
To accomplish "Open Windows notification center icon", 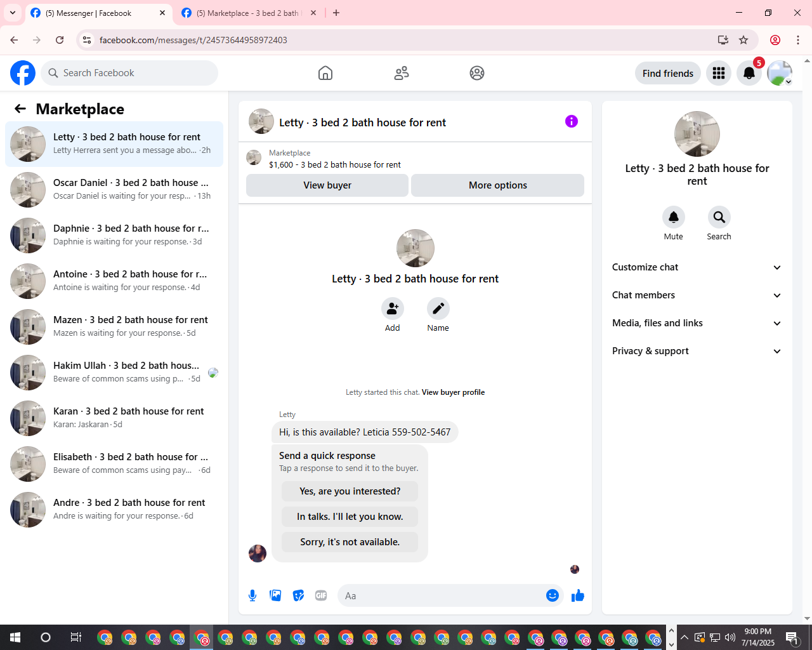I will coord(792,637).
